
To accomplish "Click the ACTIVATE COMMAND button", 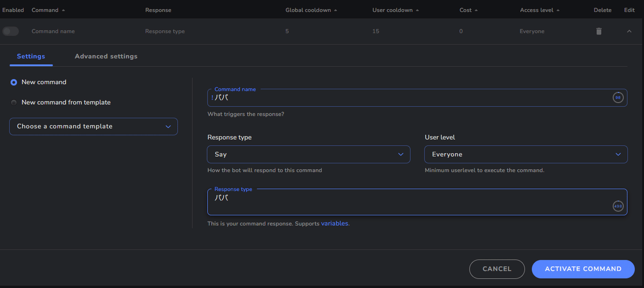I will coord(583,269).
